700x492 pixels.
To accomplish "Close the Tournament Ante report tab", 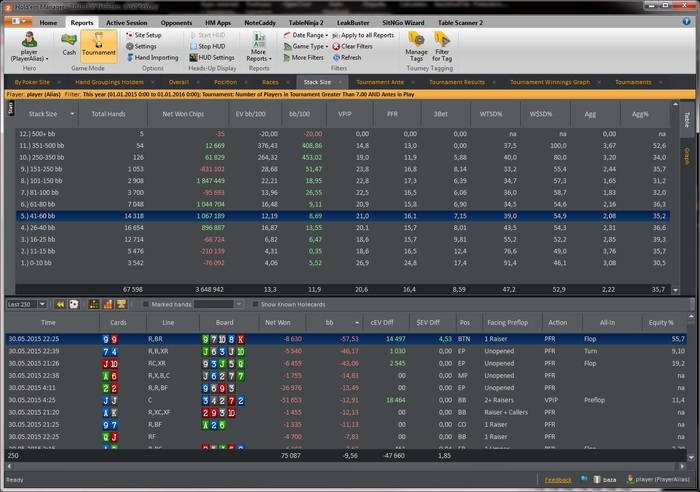I will [x=413, y=82].
